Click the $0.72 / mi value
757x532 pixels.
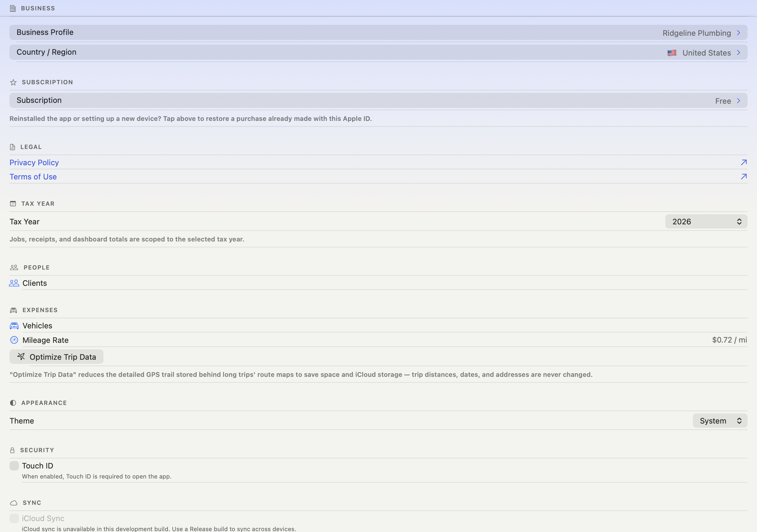tap(729, 340)
